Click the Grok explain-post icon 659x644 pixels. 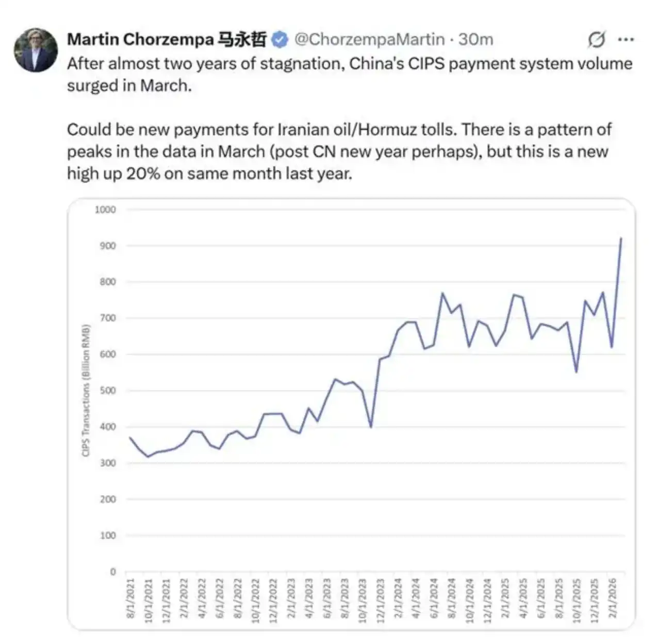click(596, 40)
